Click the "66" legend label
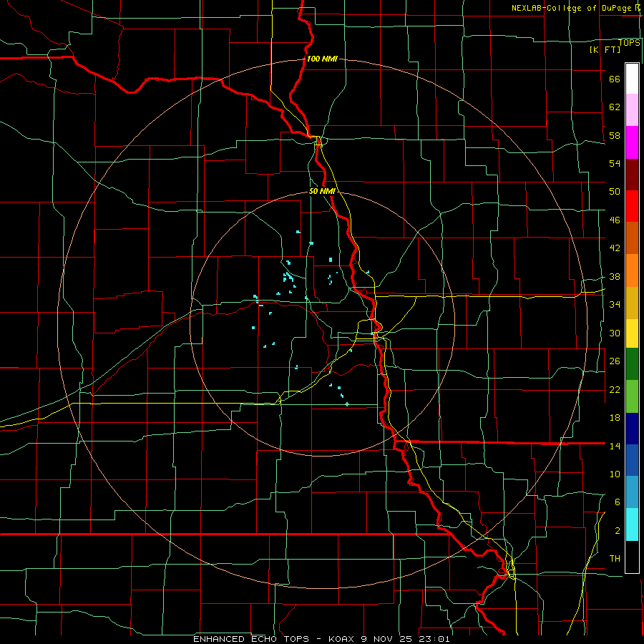Screen dimensions: 644x644 tap(615, 79)
